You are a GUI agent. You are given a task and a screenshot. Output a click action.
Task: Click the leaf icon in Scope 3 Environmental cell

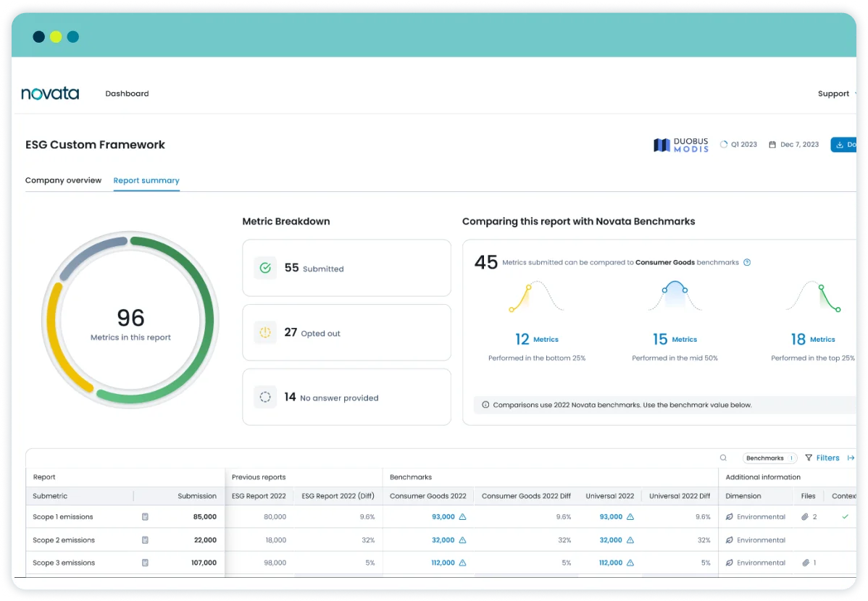(730, 563)
